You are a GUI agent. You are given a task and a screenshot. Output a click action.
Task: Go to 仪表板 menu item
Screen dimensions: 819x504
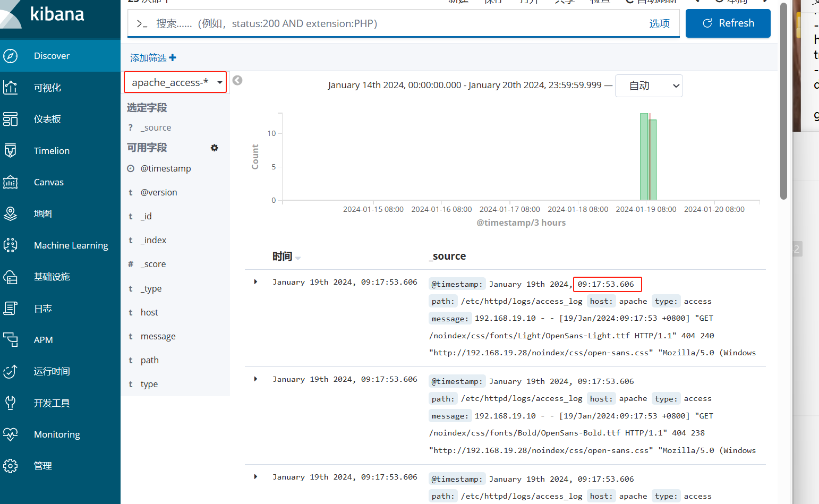click(x=47, y=119)
